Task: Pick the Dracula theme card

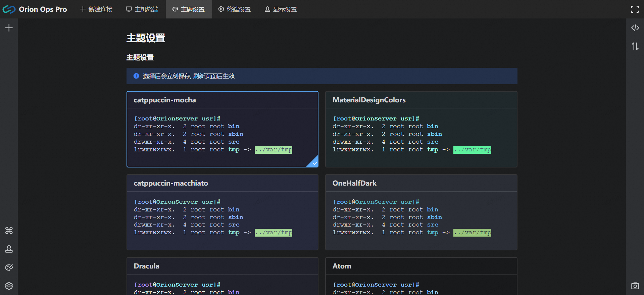Action: (x=222, y=277)
